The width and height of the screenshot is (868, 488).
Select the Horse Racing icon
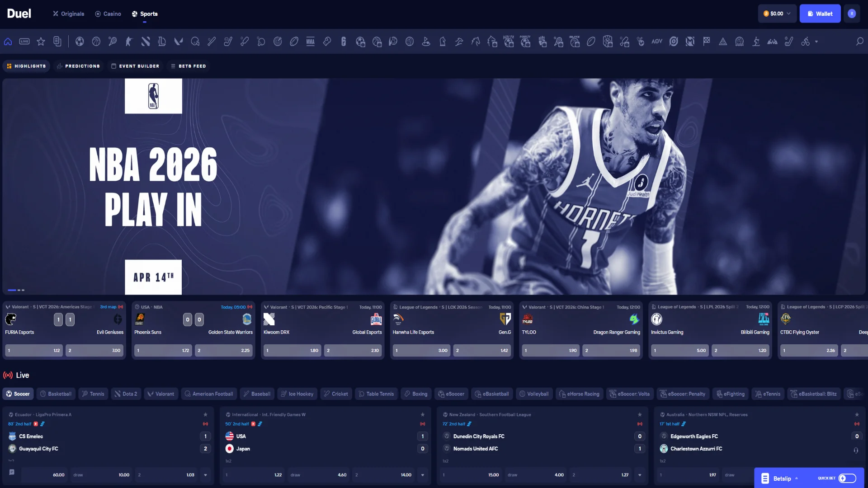click(x=476, y=42)
